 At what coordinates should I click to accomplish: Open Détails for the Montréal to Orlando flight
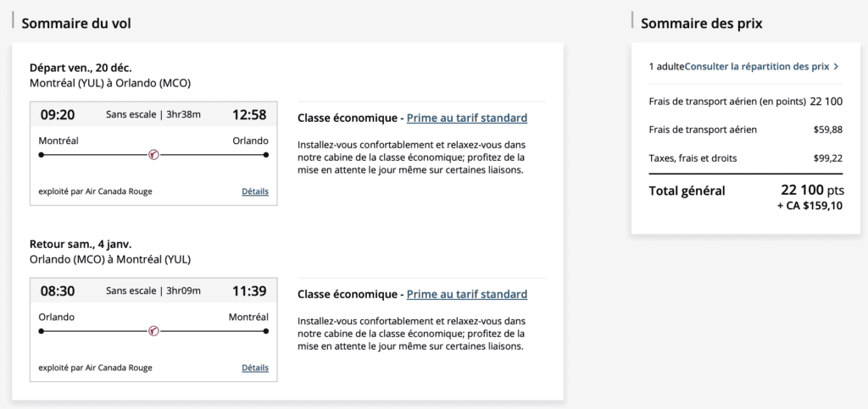point(255,191)
